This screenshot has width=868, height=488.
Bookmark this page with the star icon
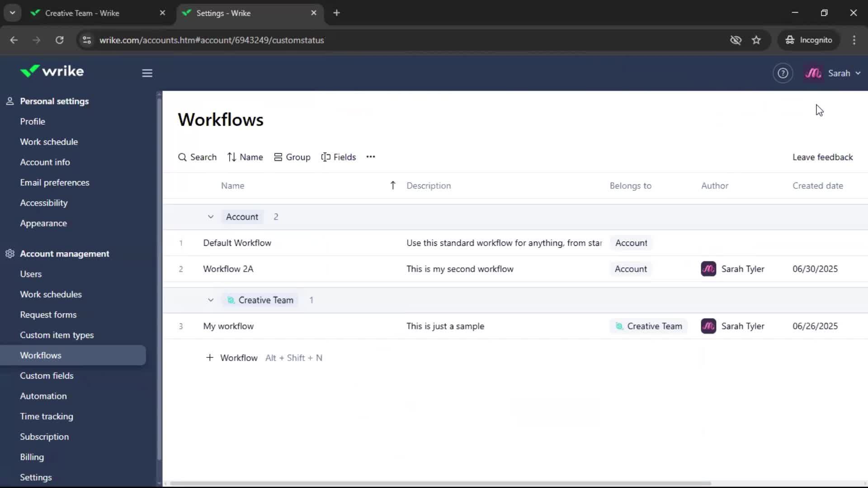(x=756, y=40)
